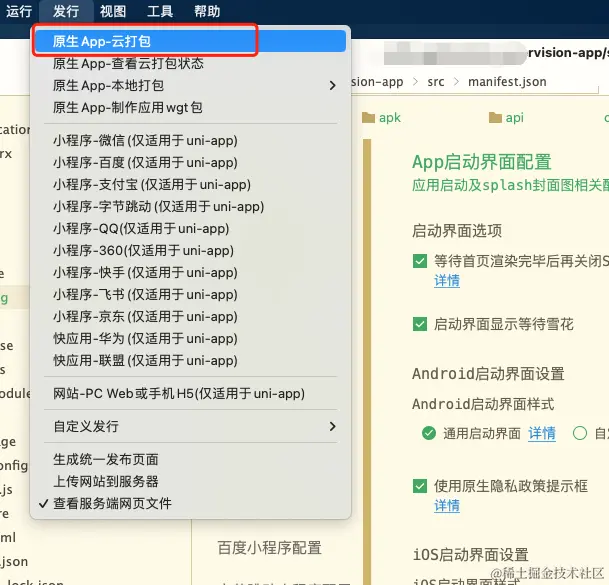
Task: Click 生成统一发布页面
Action: [190, 460]
